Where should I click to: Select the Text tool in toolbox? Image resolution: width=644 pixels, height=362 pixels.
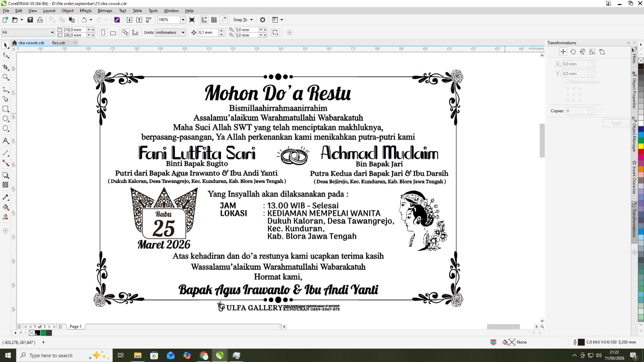[x=6, y=141]
